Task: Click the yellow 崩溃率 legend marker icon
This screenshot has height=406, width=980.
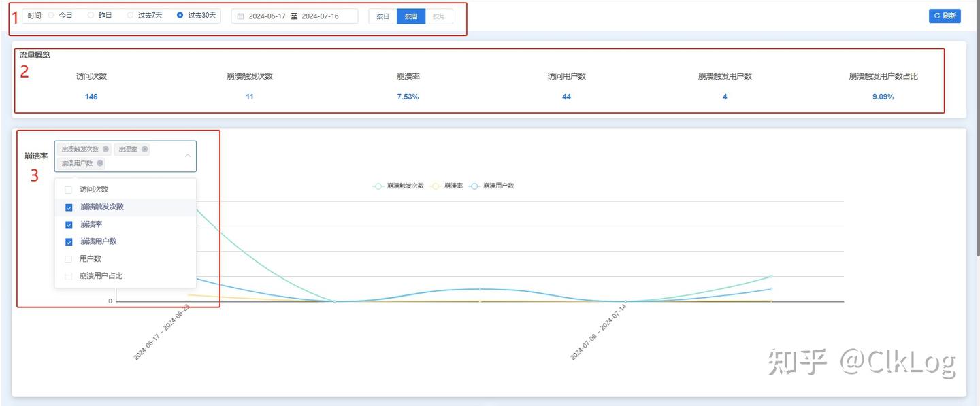Action: pos(436,186)
